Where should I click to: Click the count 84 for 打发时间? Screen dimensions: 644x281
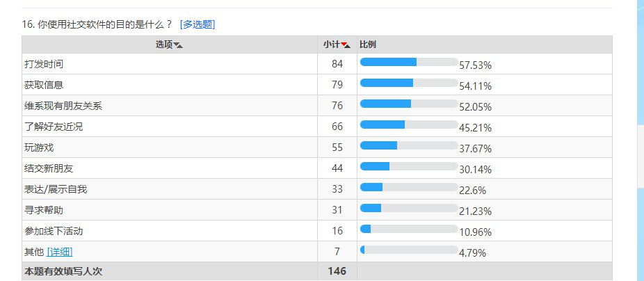pos(337,64)
